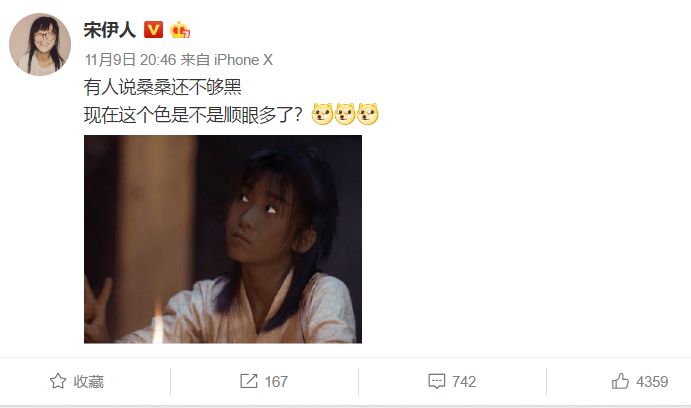Click the orange verified V badge
The width and height of the screenshot is (691, 408).
(x=153, y=30)
